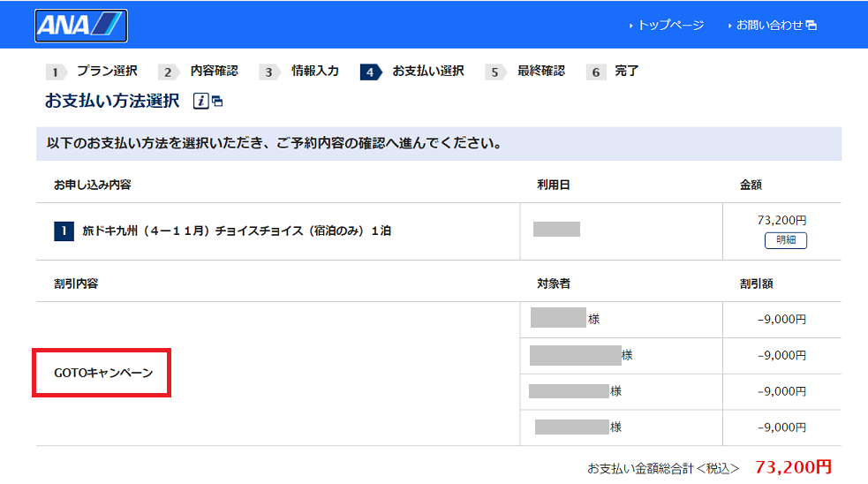This screenshot has width=868, height=484.
Task: Click the number 1 badge beside 旅ドキ九州
Action: coord(63,231)
